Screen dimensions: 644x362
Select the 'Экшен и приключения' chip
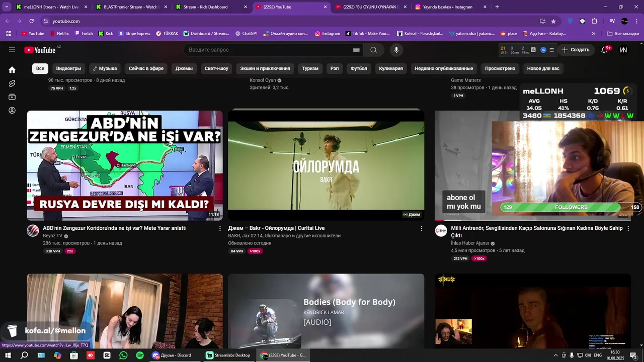[265, 68]
